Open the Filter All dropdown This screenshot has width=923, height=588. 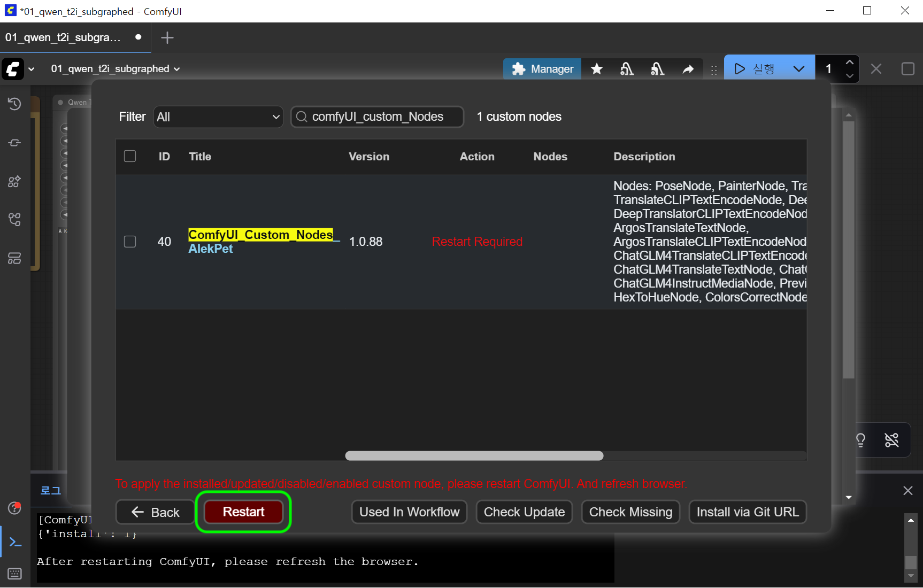click(x=219, y=117)
